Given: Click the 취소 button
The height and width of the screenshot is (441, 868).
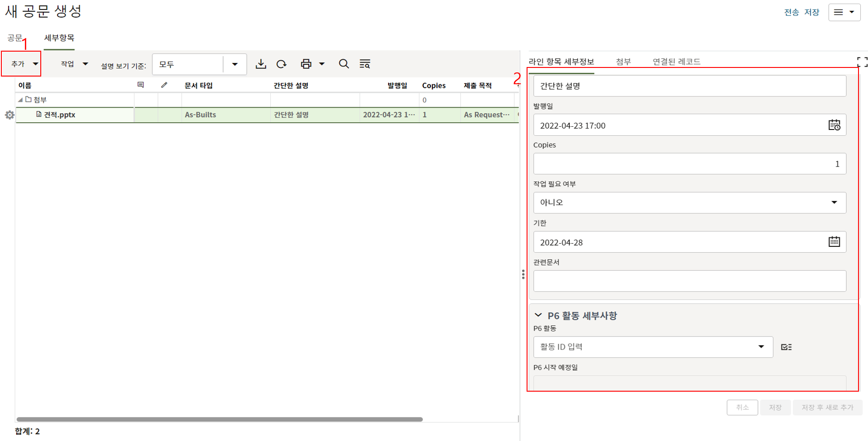Looking at the screenshot, I should click(742, 407).
